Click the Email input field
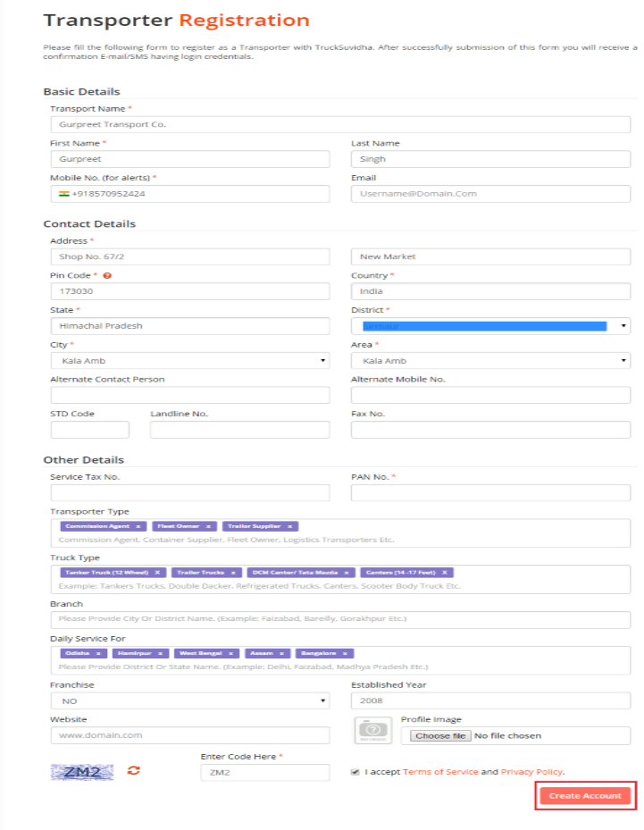This screenshot has height=830, width=644. click(x=490, y=194)
